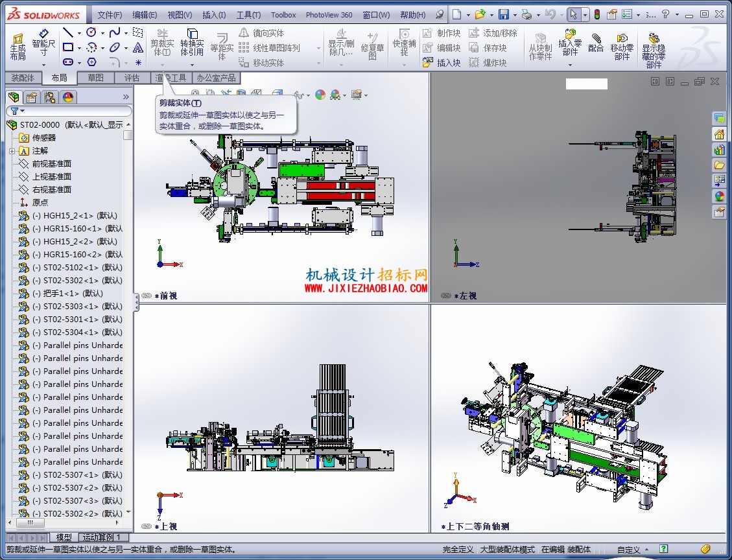Viewport: 732px width, 560px height.
Task: Click the Print icon
Action: (526, 14)
